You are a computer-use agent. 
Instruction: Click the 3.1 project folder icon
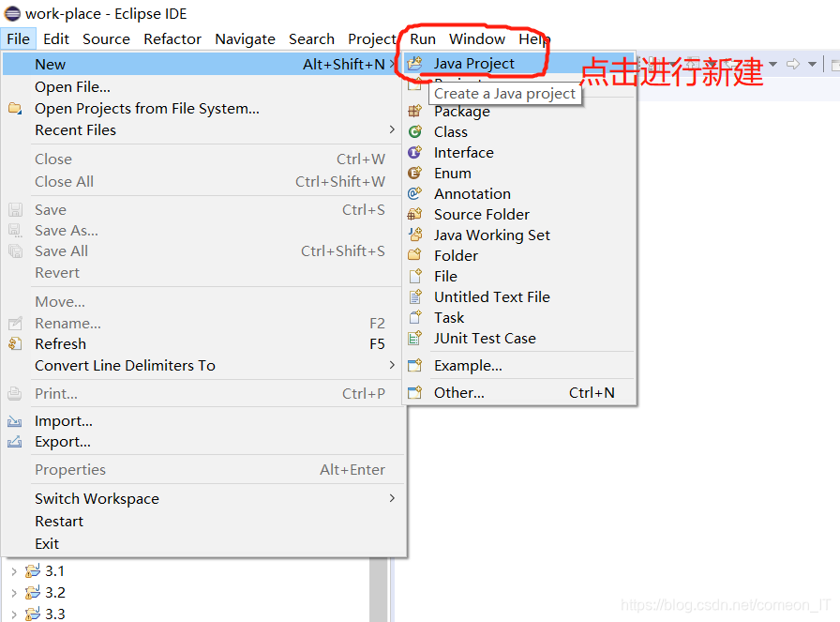(33, 570)
